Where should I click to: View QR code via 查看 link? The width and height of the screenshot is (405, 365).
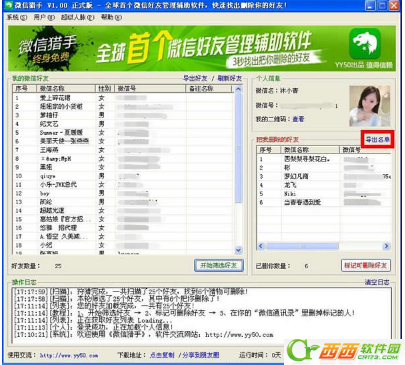click(x=298, y=119)
